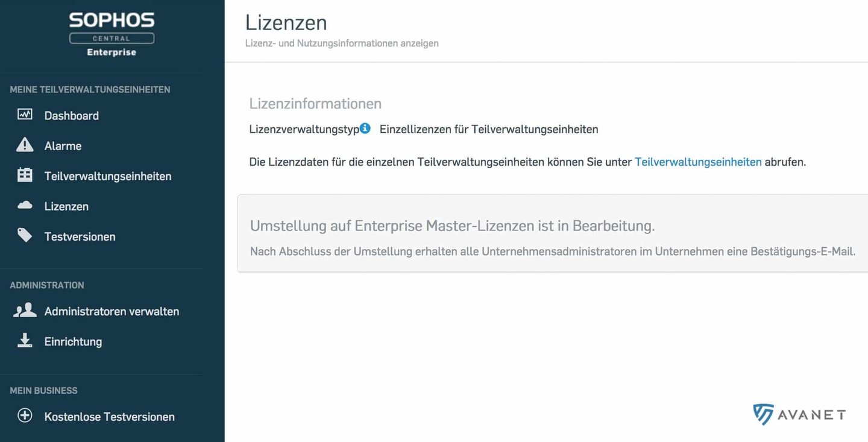Viewport: 868px width, 442px height.
Task: Click the Kostenlose Testversionen plus icon
Action: pos(25,415)
